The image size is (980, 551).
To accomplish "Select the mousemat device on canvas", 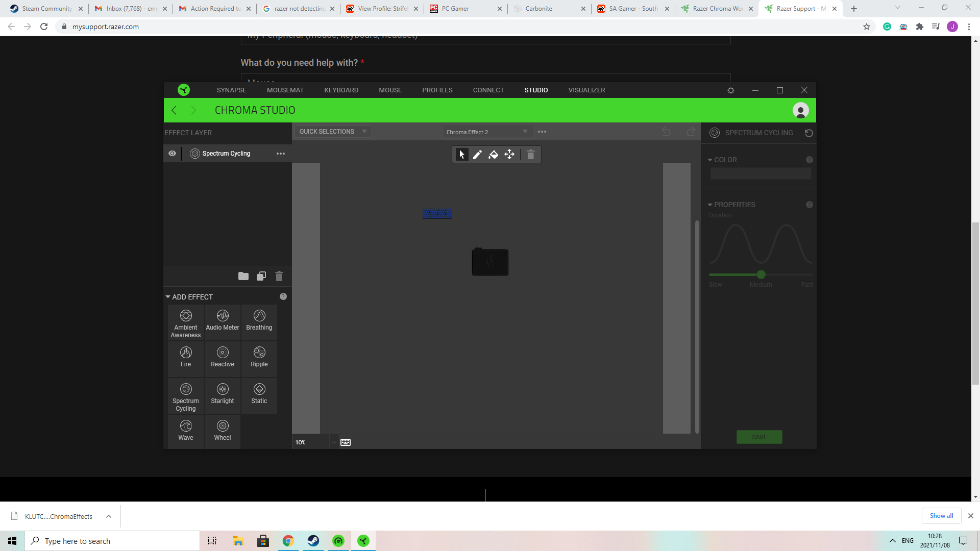I will (x=490, y=262).
